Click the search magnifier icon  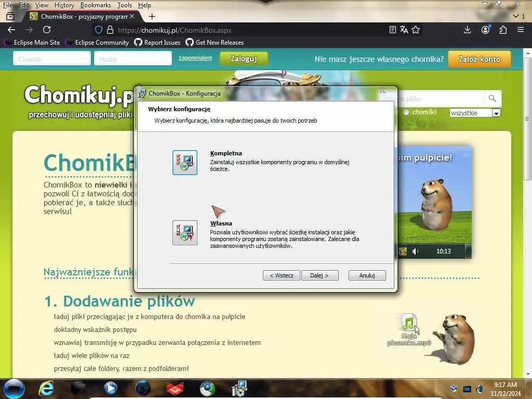[x=493, y=98]
